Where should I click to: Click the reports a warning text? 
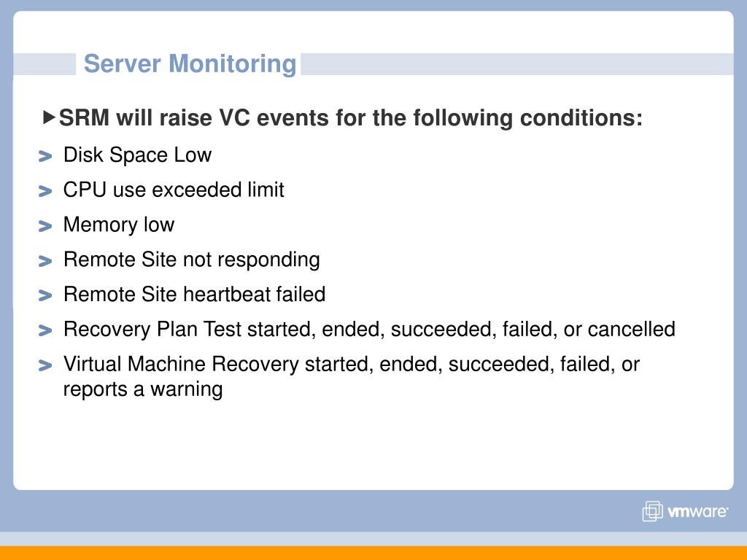point(143,389)
